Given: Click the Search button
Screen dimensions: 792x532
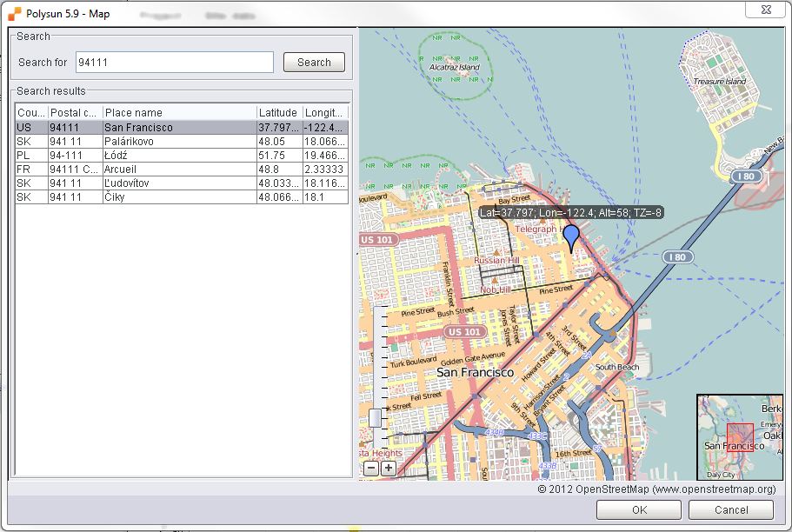Looking at the screenshot, I should [314, 63].
